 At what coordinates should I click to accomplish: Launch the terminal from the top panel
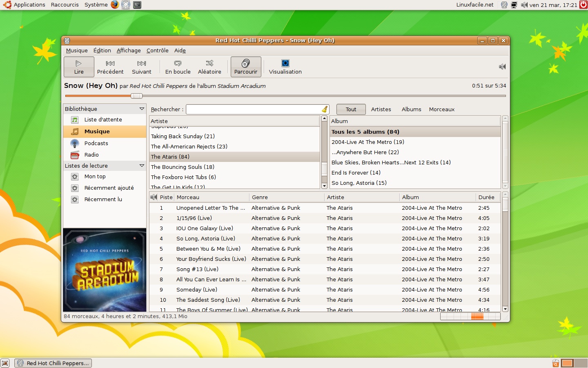tap(137, 5)
